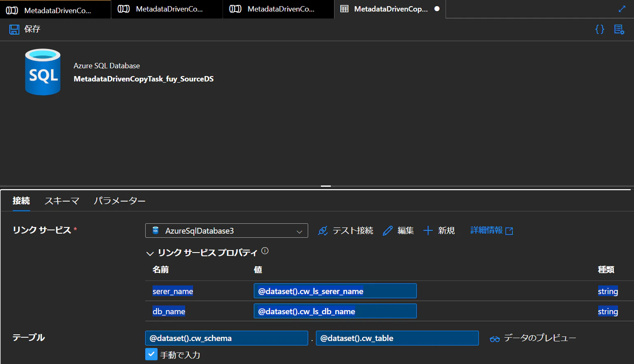
Task: Run テスト接続 on the linked service
Action: point(346,231)
